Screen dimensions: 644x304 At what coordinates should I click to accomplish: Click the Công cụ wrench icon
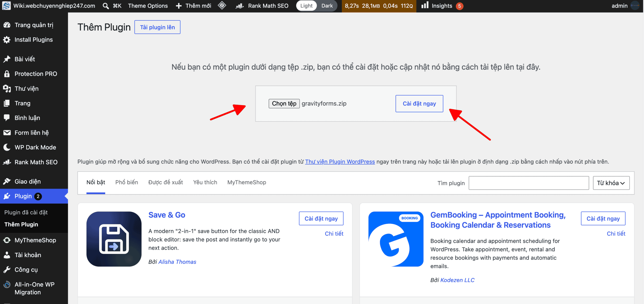click(x=7, y=270)
